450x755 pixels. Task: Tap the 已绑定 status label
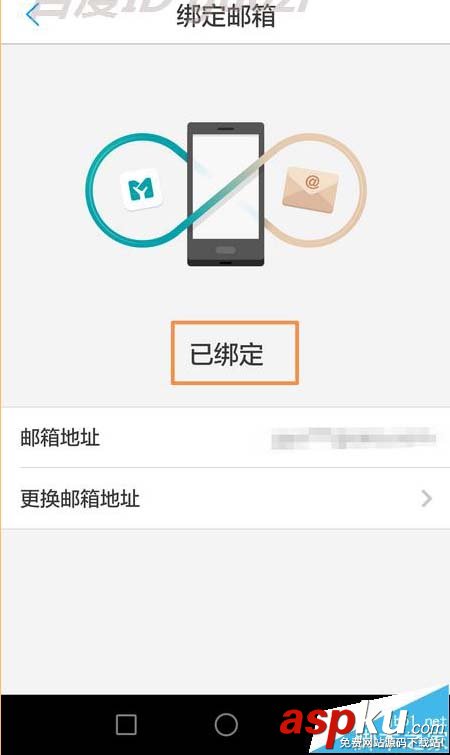pos(226,354)
